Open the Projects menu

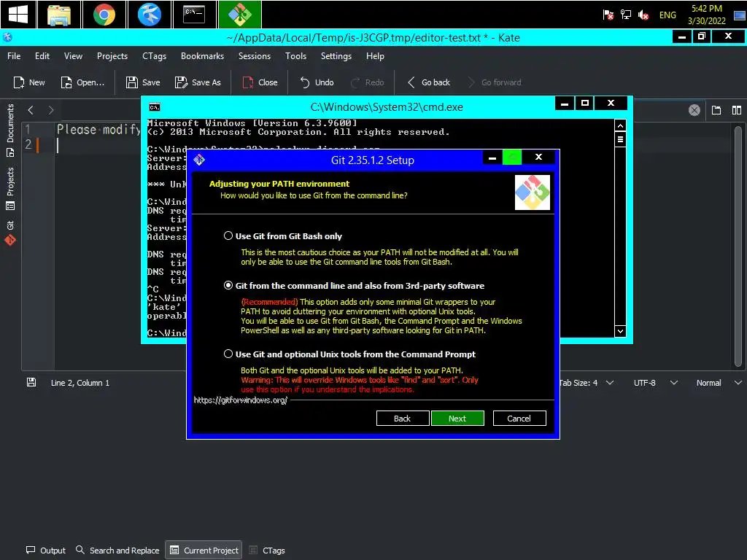(112, 55)
